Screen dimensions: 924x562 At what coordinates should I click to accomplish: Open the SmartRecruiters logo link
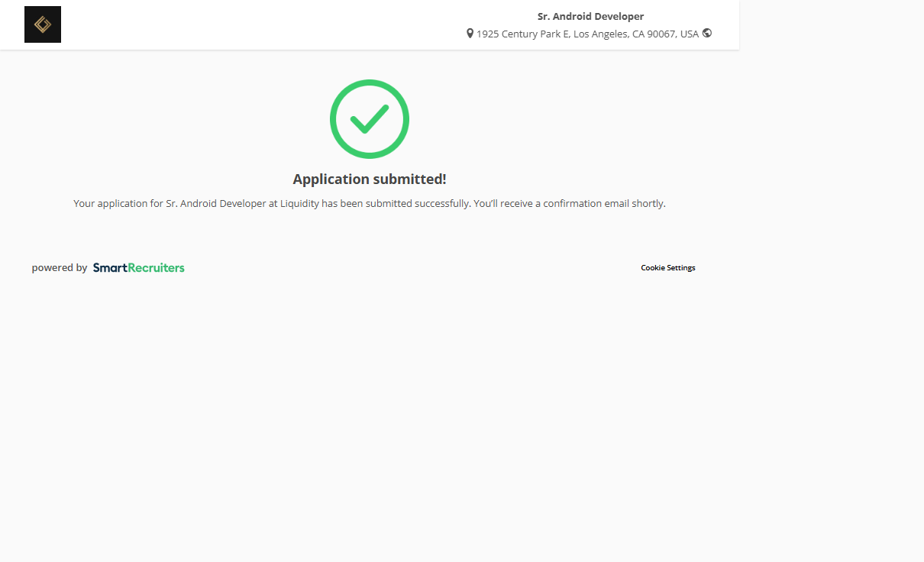pos(138,268)
